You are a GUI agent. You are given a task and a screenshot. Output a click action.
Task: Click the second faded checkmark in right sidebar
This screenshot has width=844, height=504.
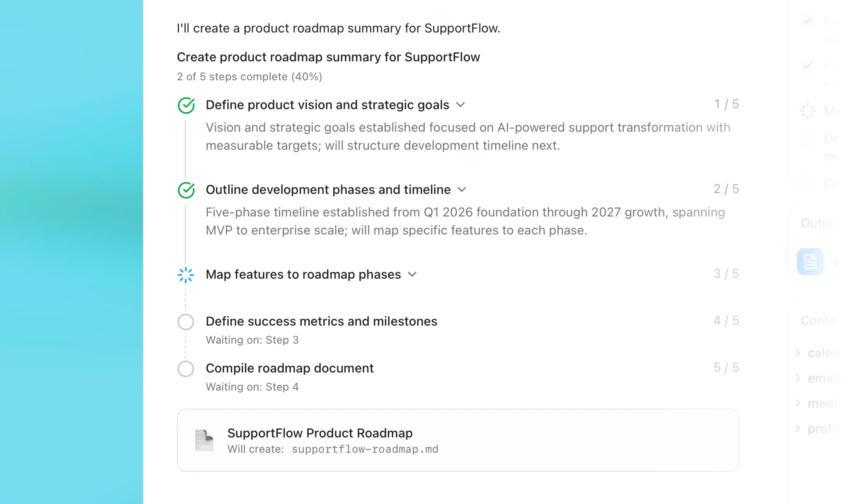pyautogui.click(x=807, y=65)
